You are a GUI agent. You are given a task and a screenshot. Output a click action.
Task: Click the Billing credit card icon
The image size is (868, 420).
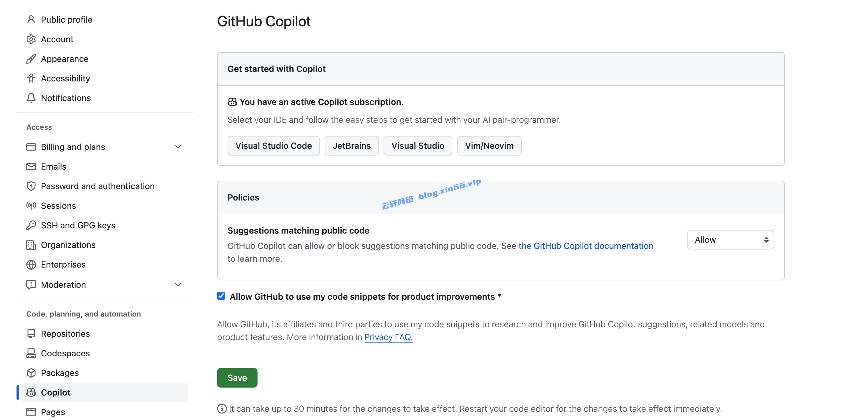pos(31,147)
